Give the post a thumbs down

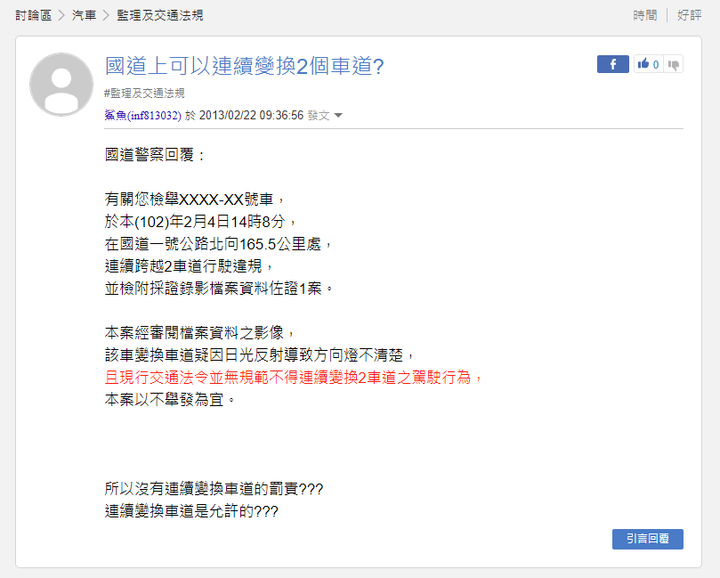674,64
